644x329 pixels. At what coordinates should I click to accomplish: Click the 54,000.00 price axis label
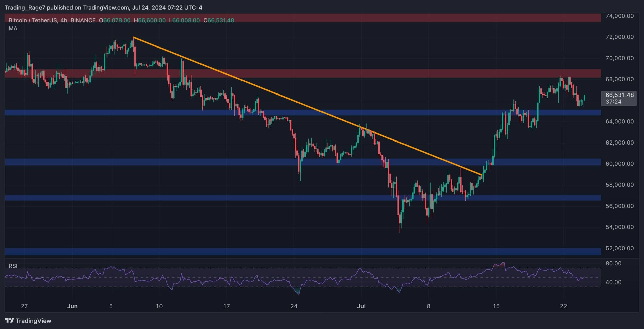tap(619, 227)
